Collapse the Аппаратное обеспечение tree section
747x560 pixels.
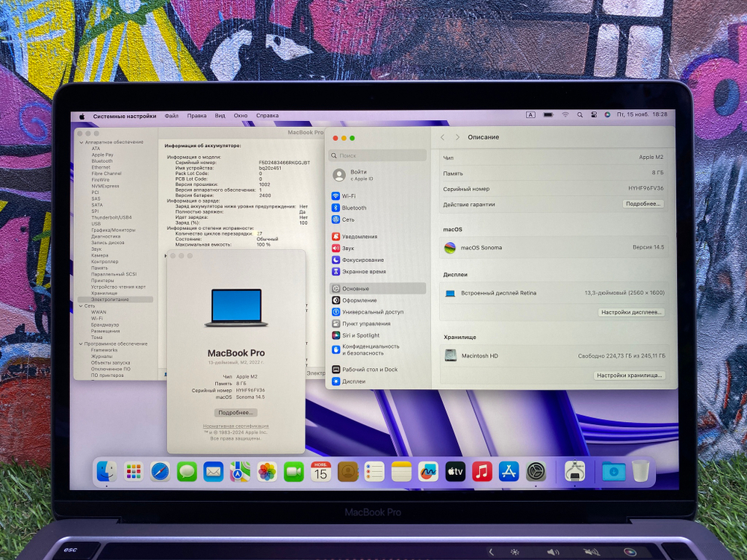click(x=81, y=141)
